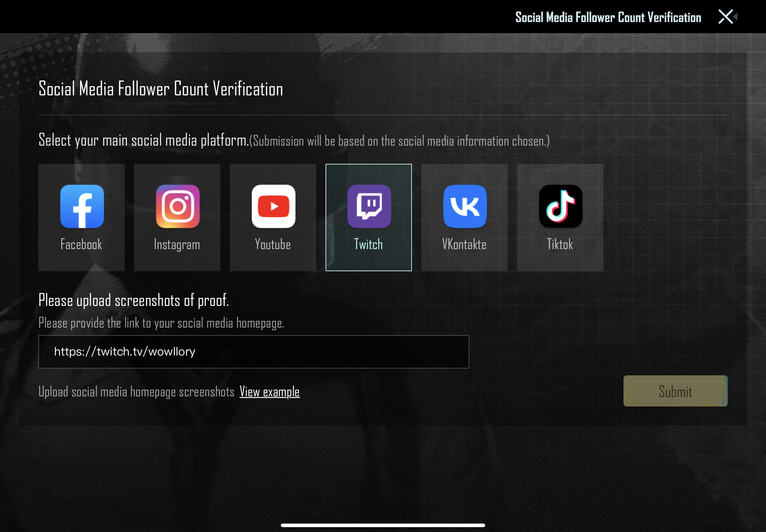Screen dimensions: 766x532
Task: Open the View example link
Action: coord(269,392)
